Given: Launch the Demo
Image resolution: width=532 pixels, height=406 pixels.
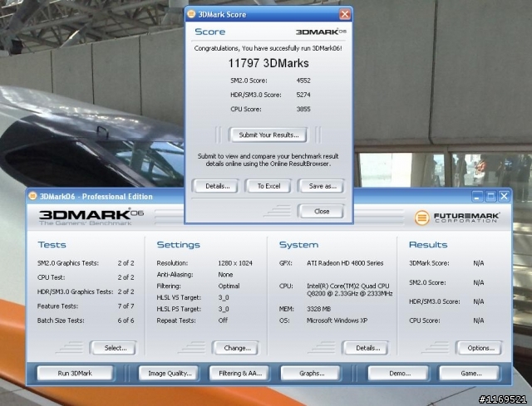Looking at the screenshot, I should point(399,373).
